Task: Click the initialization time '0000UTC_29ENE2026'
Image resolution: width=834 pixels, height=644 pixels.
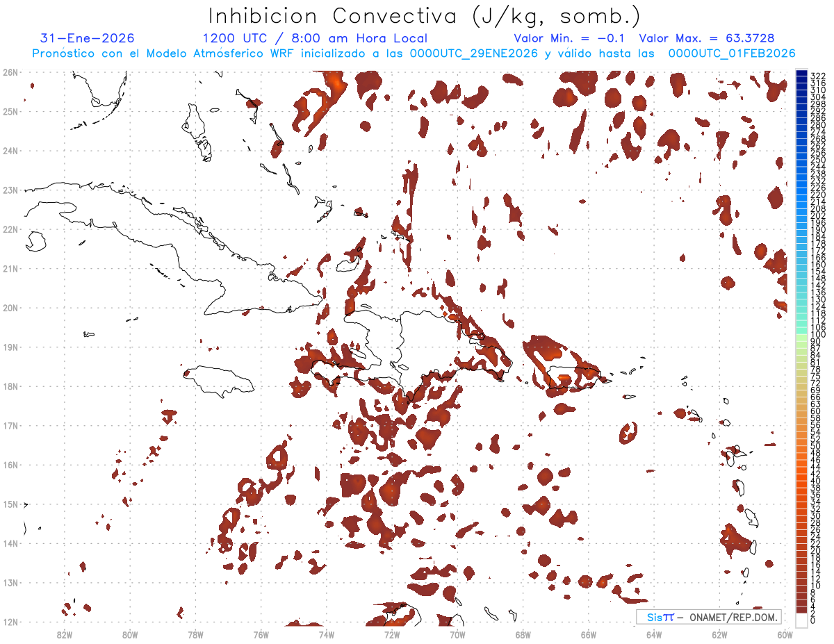Action: [474, 53]
